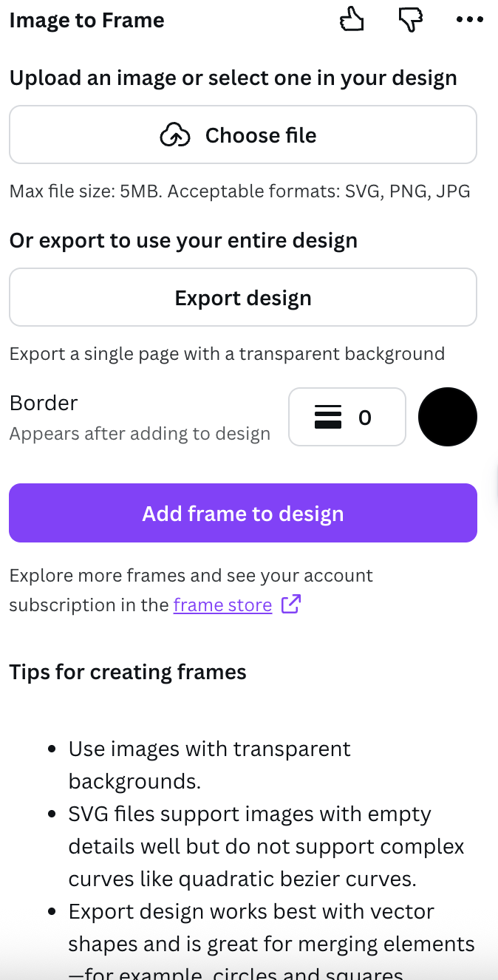The image size is (498, 980).
Task: Click the thumbs up feedback icon
Action: 352,20
